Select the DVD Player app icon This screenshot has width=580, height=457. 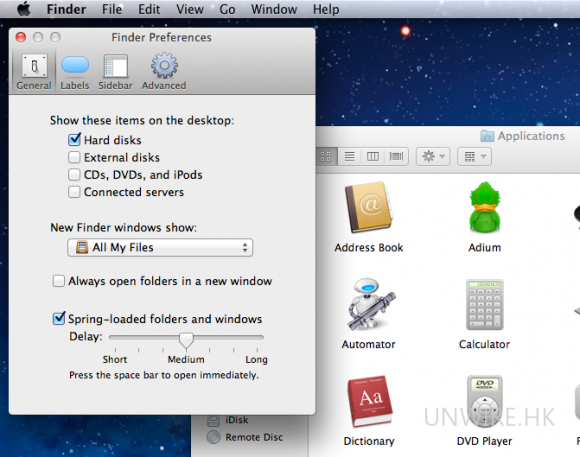[x=485, y=401]
